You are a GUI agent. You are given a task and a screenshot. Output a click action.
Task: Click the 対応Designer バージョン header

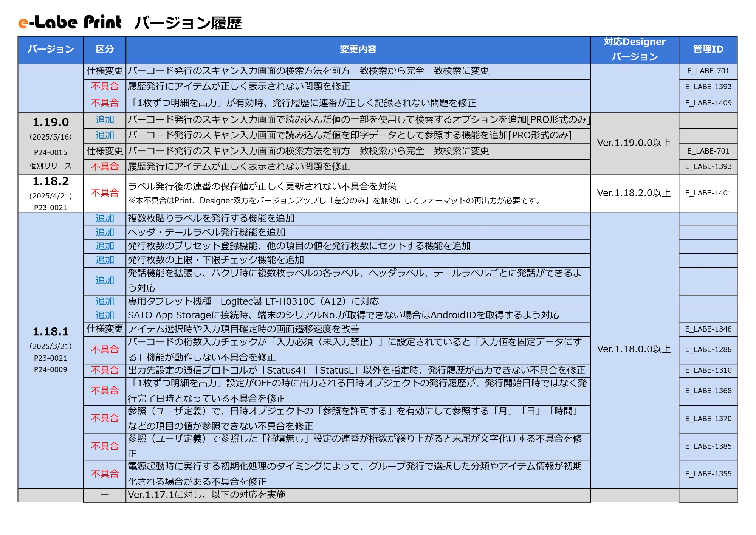coord(635,50)
